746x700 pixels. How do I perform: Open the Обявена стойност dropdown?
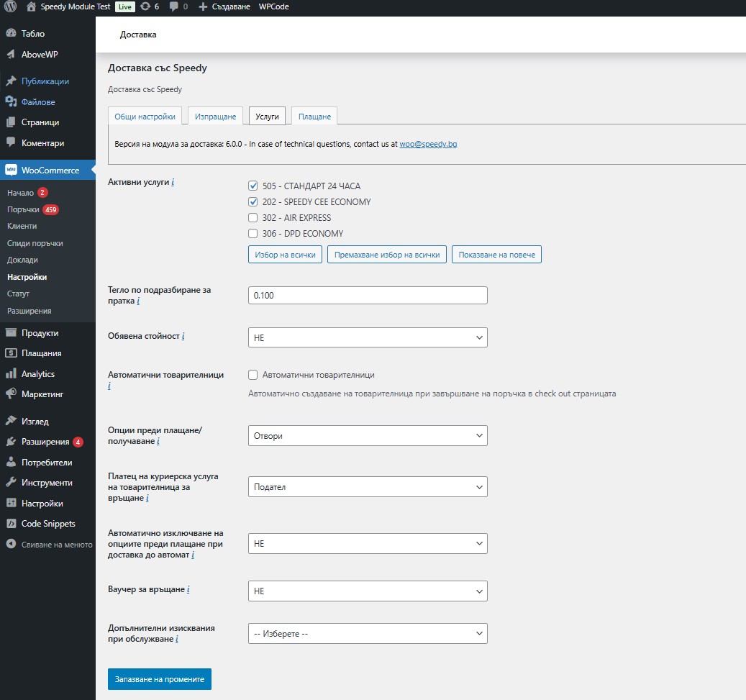[367, 337]
